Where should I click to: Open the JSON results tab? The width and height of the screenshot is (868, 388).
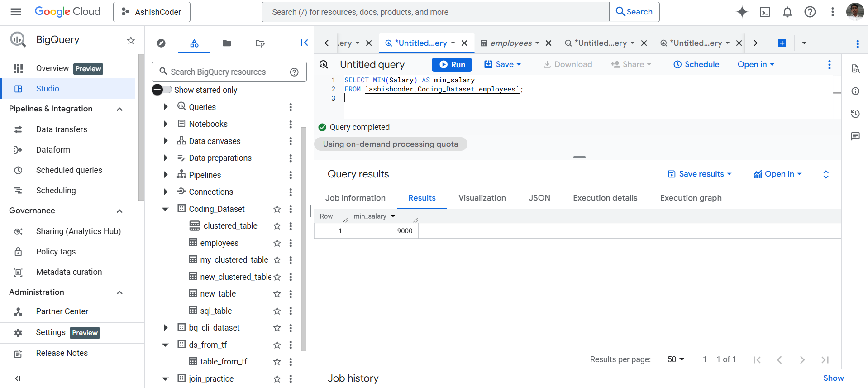539,198
